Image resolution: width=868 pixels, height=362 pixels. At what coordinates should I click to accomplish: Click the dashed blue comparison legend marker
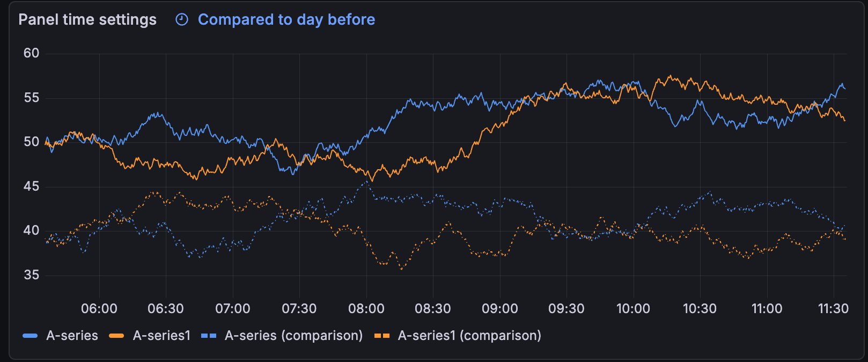pos(209,335)
